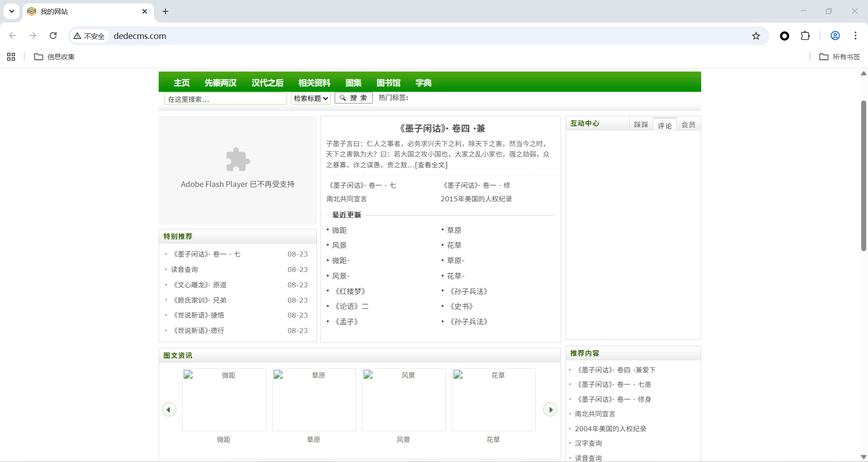Screen dimensions: 868x462
Task: Open 微距- link in 最近更新
Action: coord(341,261)
